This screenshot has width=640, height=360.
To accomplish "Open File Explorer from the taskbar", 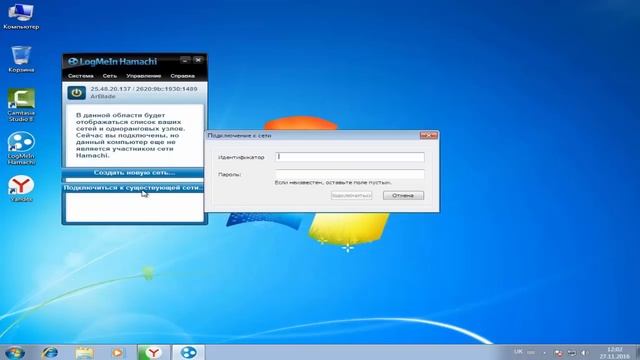I will click(x=84, y=353).
